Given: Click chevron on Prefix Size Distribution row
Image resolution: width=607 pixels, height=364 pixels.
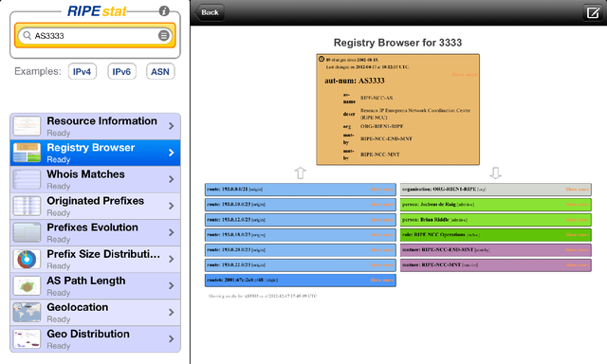Looking at the screenshot, I should point(172,259).
